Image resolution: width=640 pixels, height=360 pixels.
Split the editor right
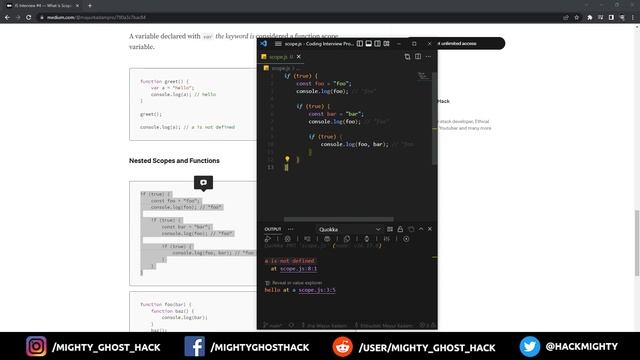[418, 57]
